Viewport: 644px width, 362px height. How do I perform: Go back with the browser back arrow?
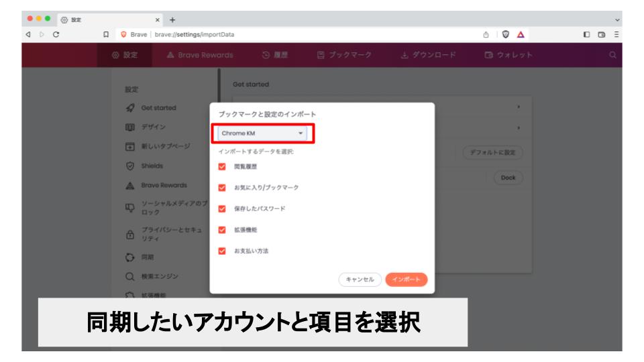coord(28,34)
